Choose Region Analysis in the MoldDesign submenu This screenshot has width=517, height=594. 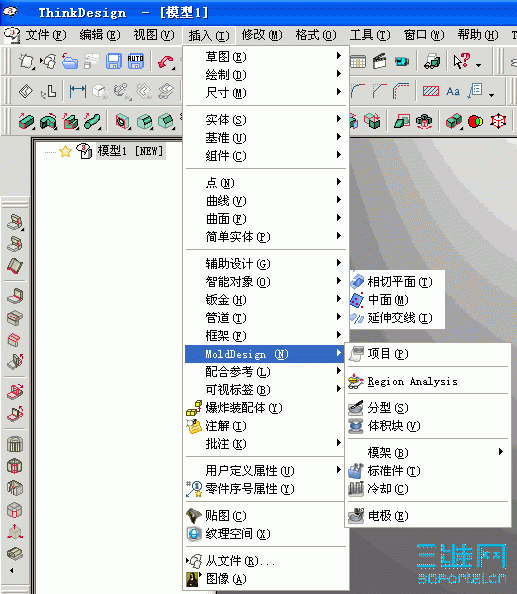tap(428, 381)
